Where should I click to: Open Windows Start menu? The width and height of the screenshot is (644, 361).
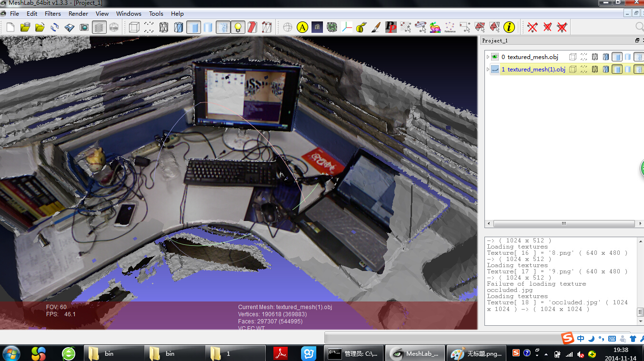click(x=11, y=353)
